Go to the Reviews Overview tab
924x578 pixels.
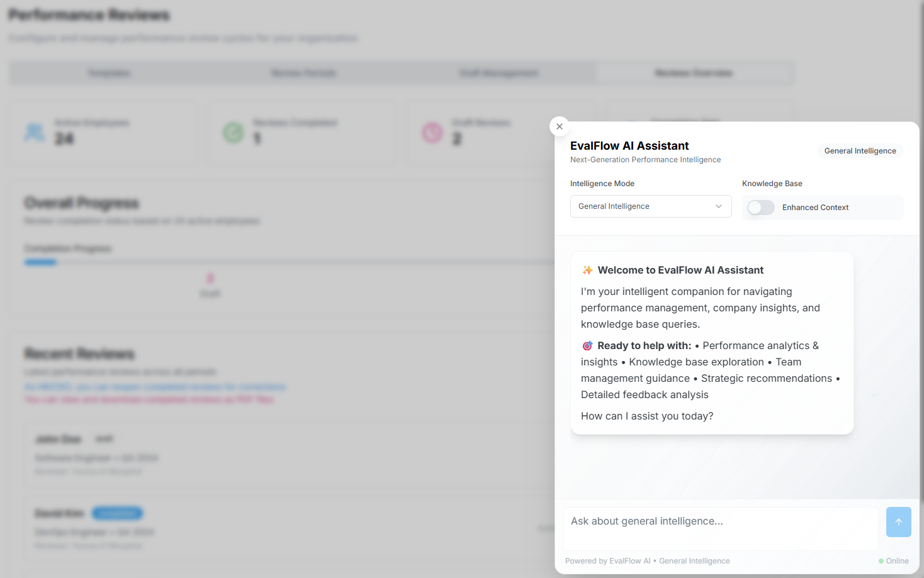click(694, 73)
